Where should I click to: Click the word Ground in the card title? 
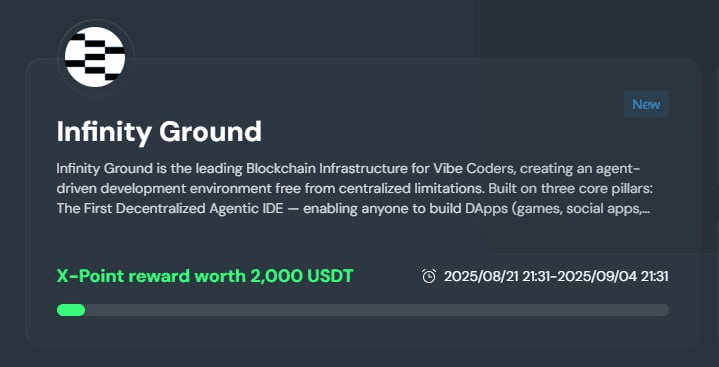pyautogui.click(x=210, y=132)
